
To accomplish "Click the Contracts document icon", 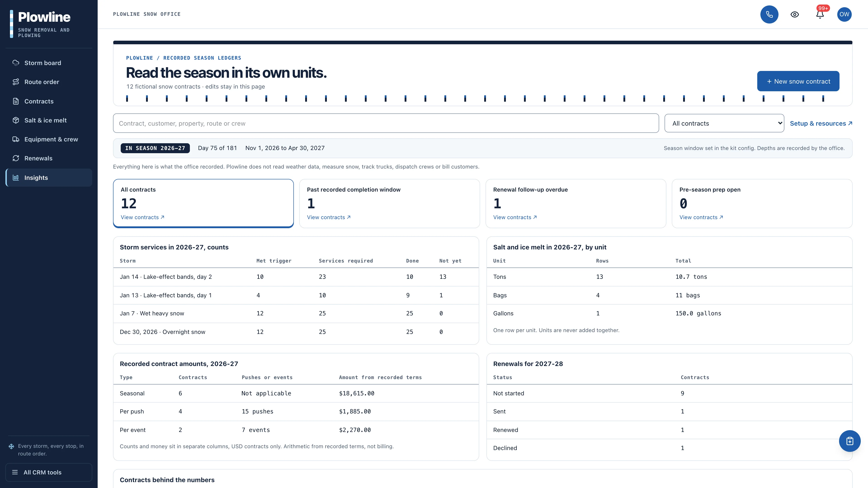I will pos(16,101).
